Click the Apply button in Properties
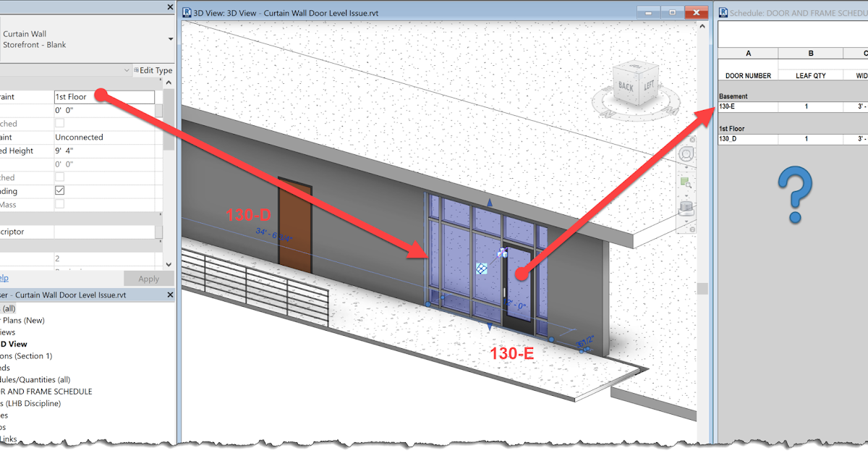 pos(149,278)
